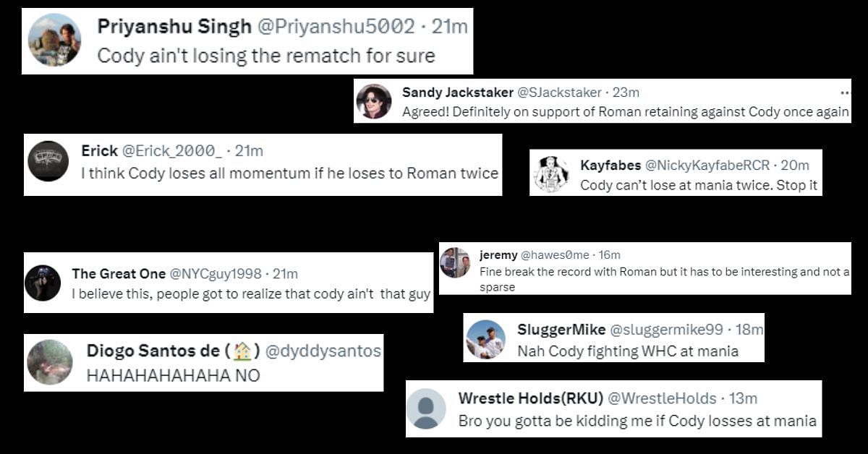Click The Great One's dark avatar
Screen dimensions: 868x454
coord(43,283)
